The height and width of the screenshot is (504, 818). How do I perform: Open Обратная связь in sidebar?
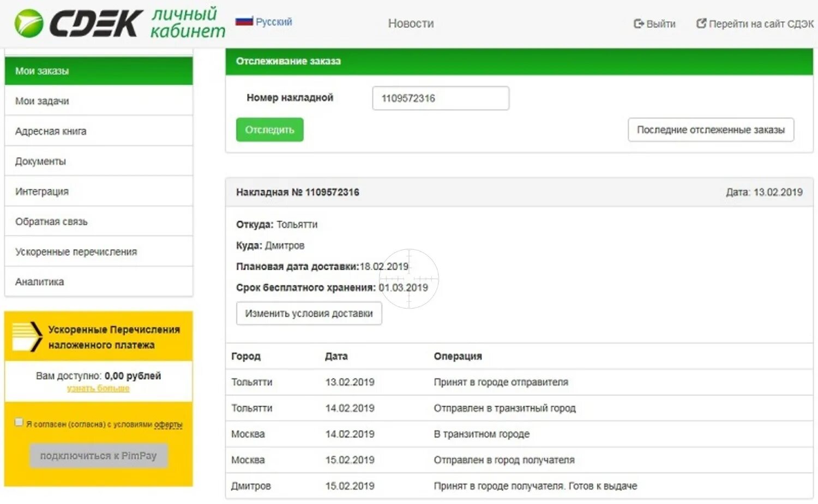pos(99,221)
